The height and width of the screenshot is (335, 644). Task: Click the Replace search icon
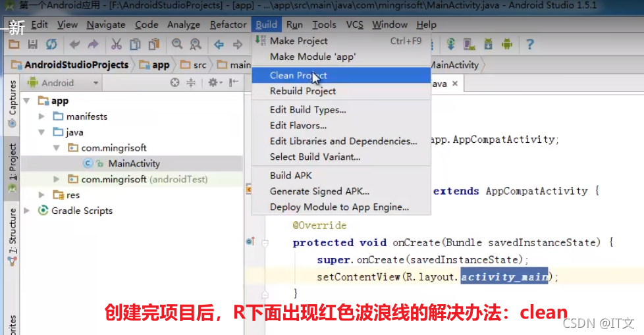pos(196,44)
